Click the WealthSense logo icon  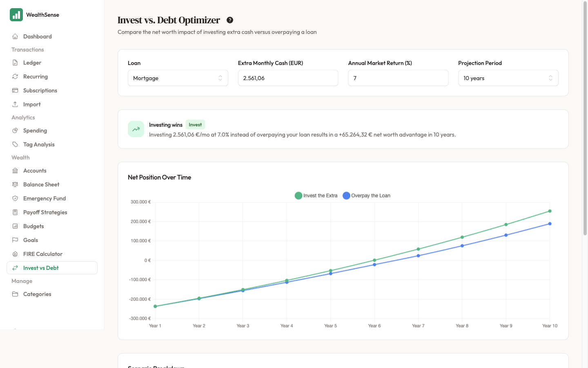[16, 15]
